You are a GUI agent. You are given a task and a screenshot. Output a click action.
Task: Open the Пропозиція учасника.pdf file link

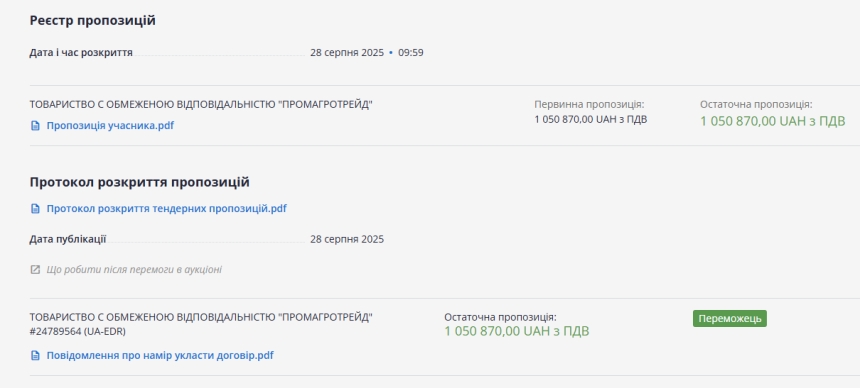[110, 126]
